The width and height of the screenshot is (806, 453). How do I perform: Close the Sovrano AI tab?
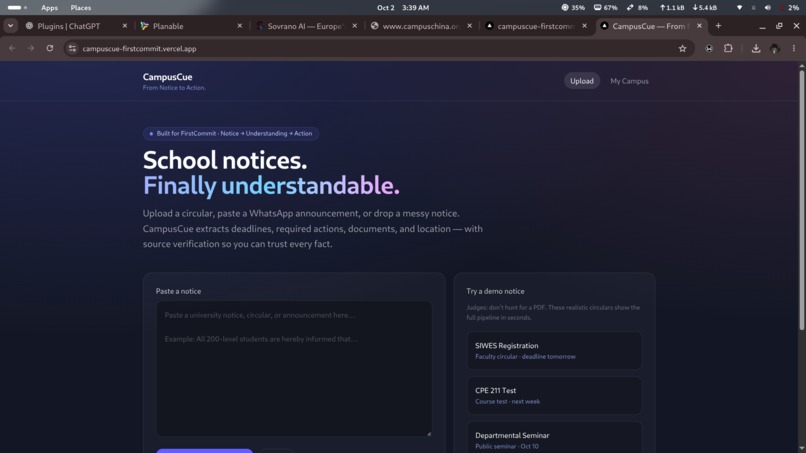pos(354,26)
